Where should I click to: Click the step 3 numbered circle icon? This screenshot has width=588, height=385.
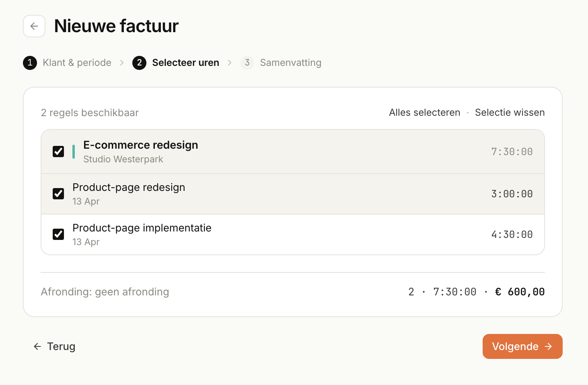[247, 63]
